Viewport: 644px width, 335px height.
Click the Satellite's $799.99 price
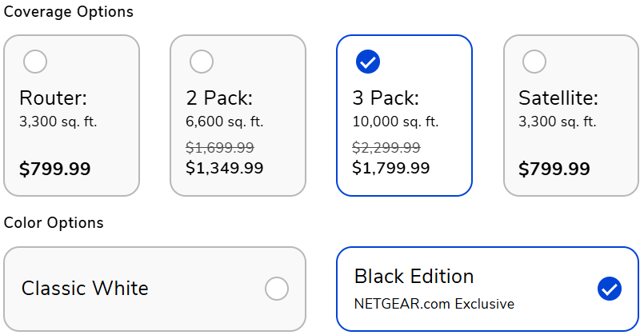pos(554,169)
